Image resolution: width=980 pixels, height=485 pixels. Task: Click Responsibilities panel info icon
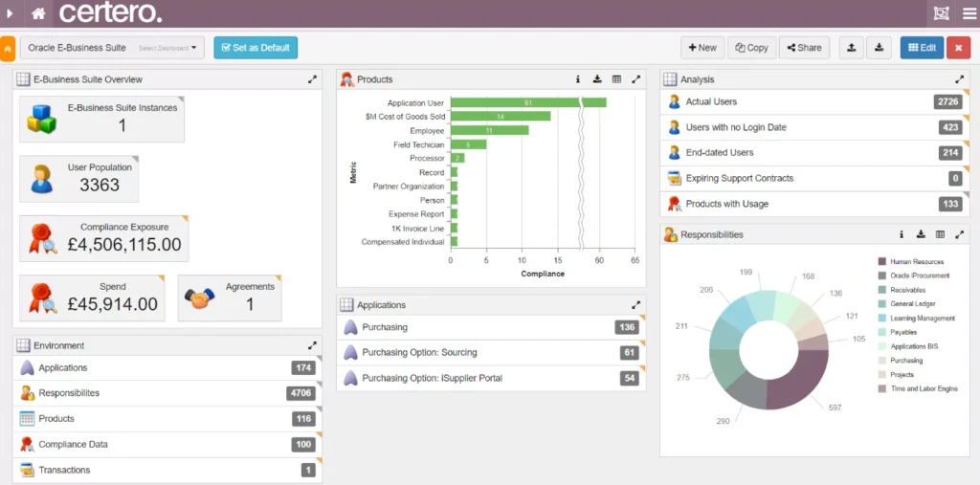click(x=902, y=235)
